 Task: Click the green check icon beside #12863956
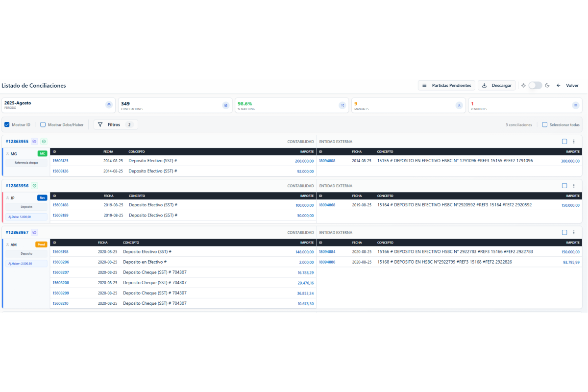coord(34,186)
